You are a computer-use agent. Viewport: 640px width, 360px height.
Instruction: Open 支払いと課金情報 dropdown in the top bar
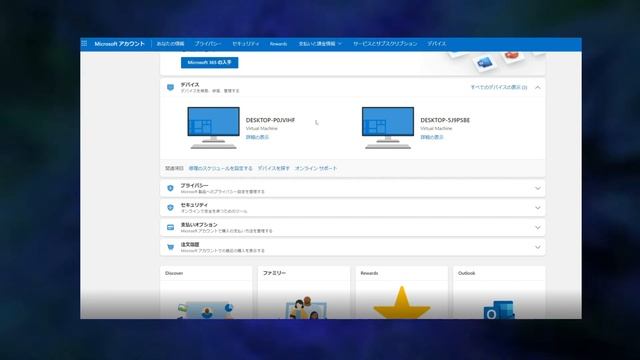[320, 44]
